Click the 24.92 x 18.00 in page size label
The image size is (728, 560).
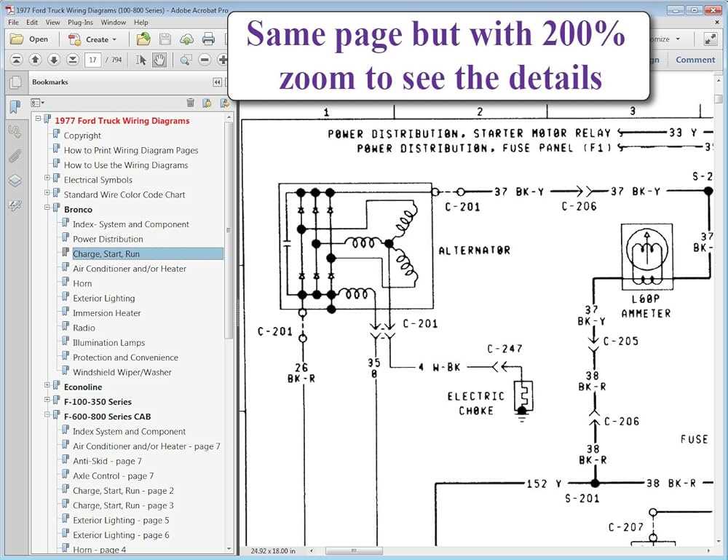[273, 551]
